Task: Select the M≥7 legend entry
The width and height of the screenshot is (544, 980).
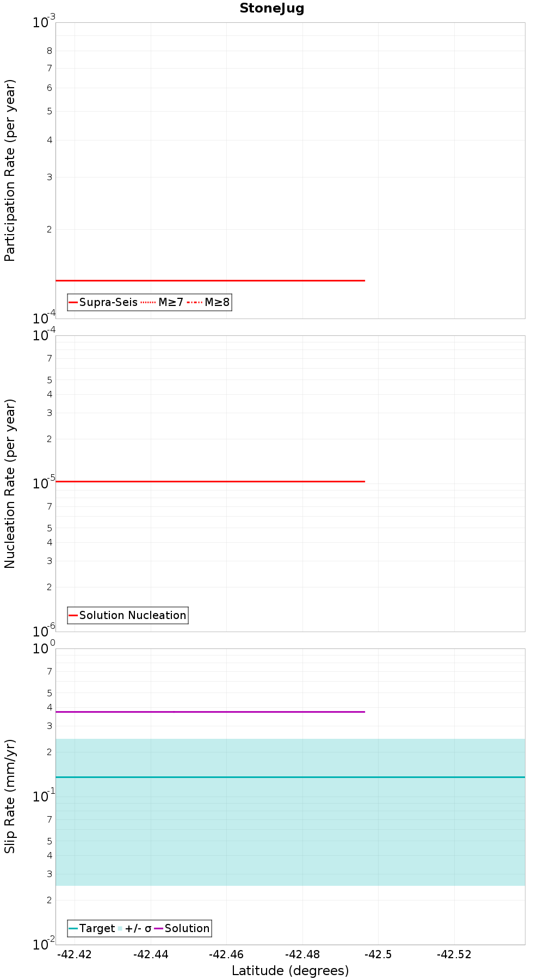Action: click(162, 302)
